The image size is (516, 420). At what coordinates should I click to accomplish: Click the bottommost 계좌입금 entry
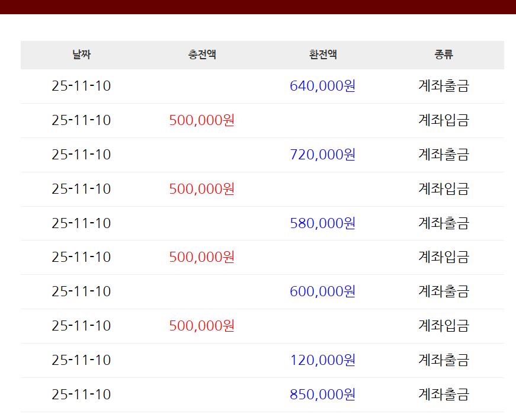click(x=443, y=326)
